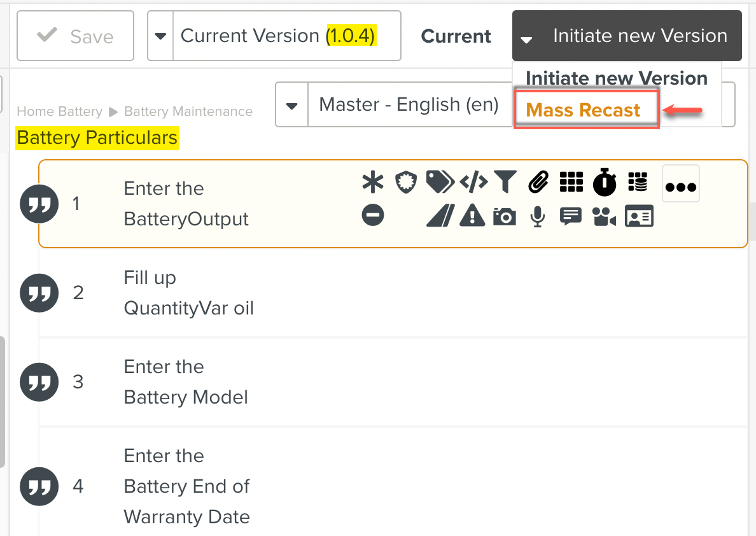The height and width of the screenshot is (536, 756).
Task: Click the asterisk required-field icon
Action: coord(373,183)
